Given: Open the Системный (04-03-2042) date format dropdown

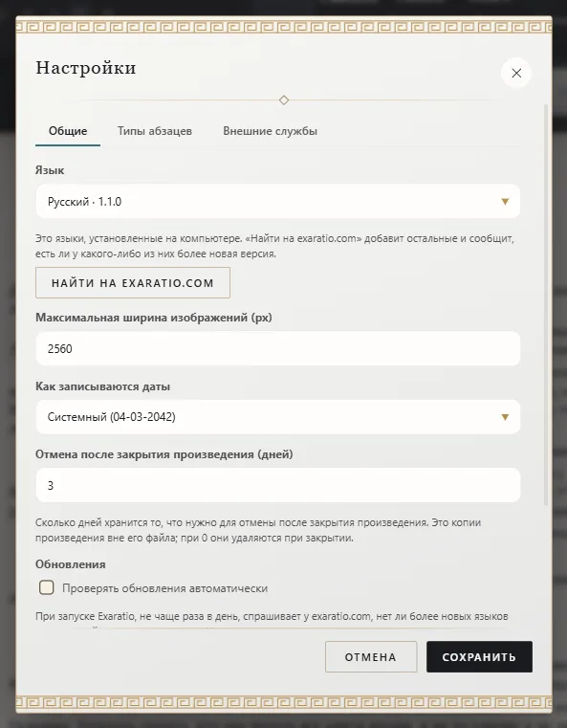Looking at the screenshot, I should (x=278, y=417).
